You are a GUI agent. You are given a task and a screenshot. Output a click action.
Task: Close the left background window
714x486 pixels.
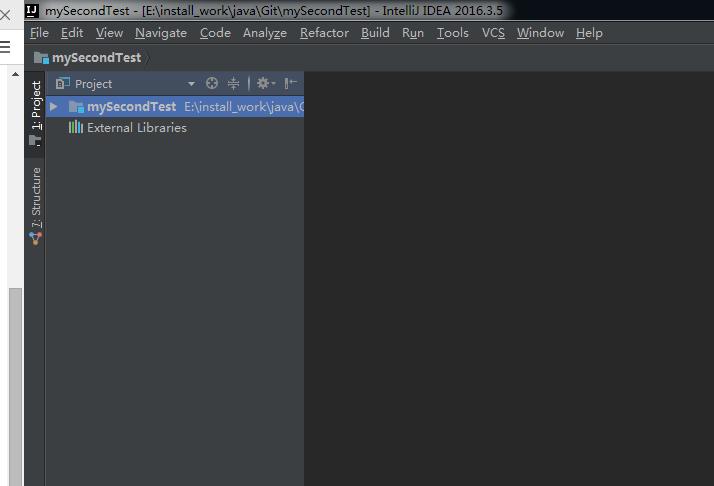[5, 15]
